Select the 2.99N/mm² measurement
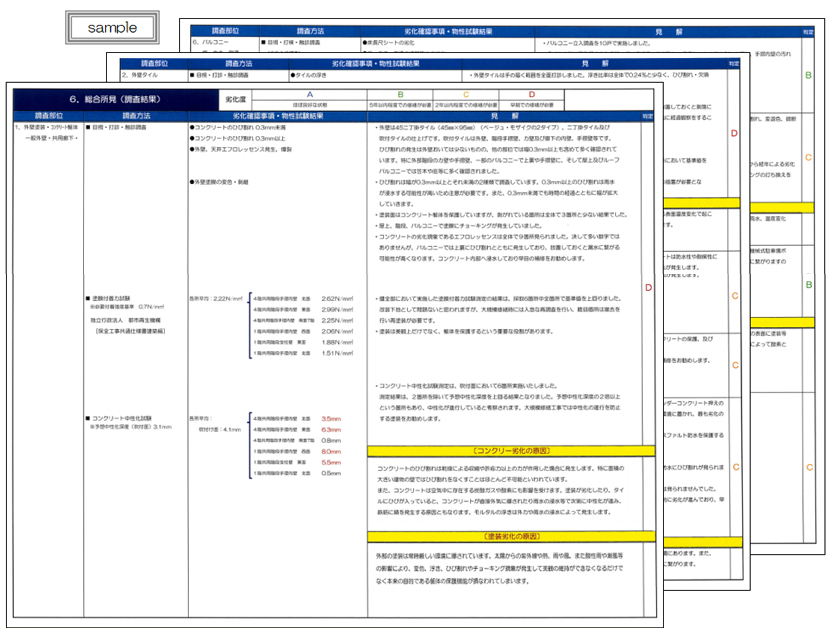Screen dimensions: 840x640 (337, 310)
